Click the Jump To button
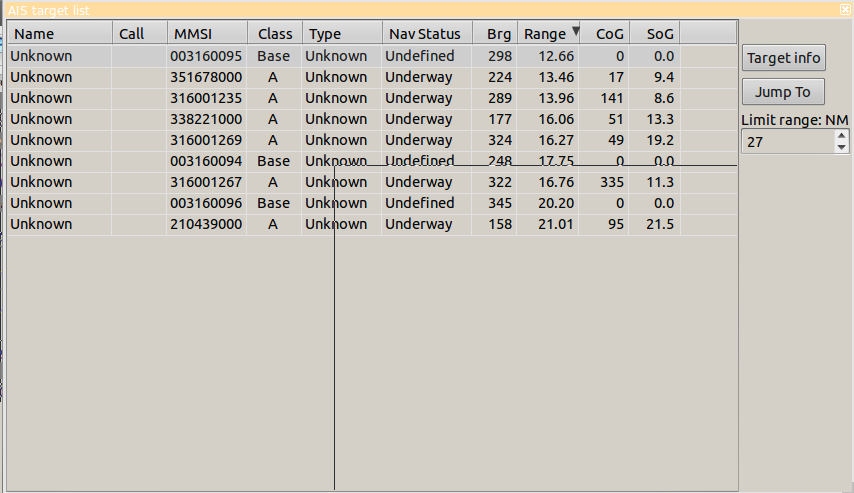The height and width of the screenshot is (493, 854). tap(783, 92)
